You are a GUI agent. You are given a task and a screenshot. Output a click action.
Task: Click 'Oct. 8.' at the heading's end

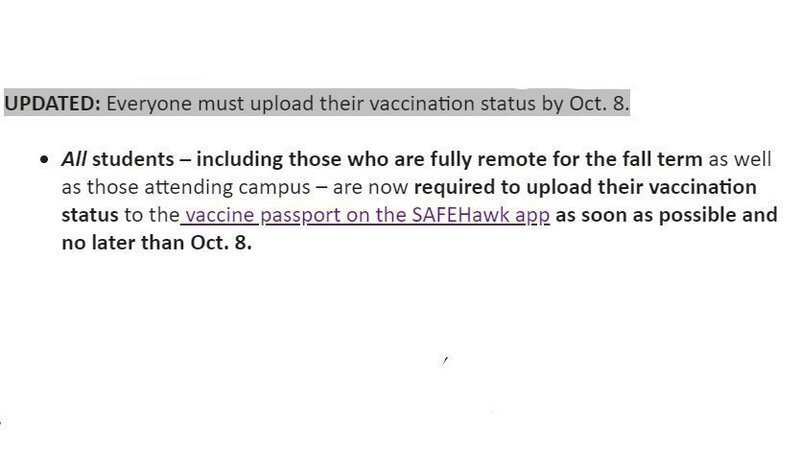click(599, 104)
